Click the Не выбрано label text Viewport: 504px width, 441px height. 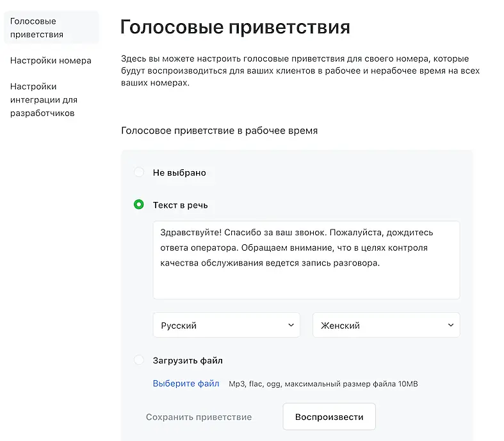179,172
